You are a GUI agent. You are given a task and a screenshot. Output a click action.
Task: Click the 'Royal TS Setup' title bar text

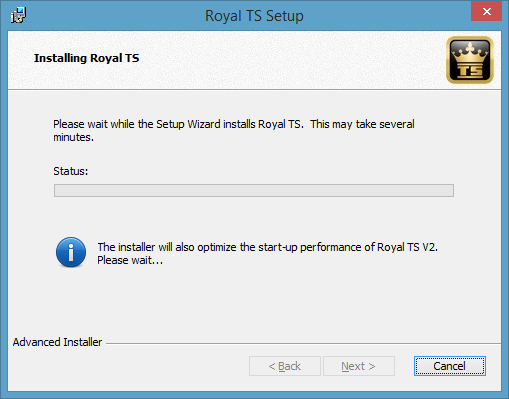pos(254,16)
